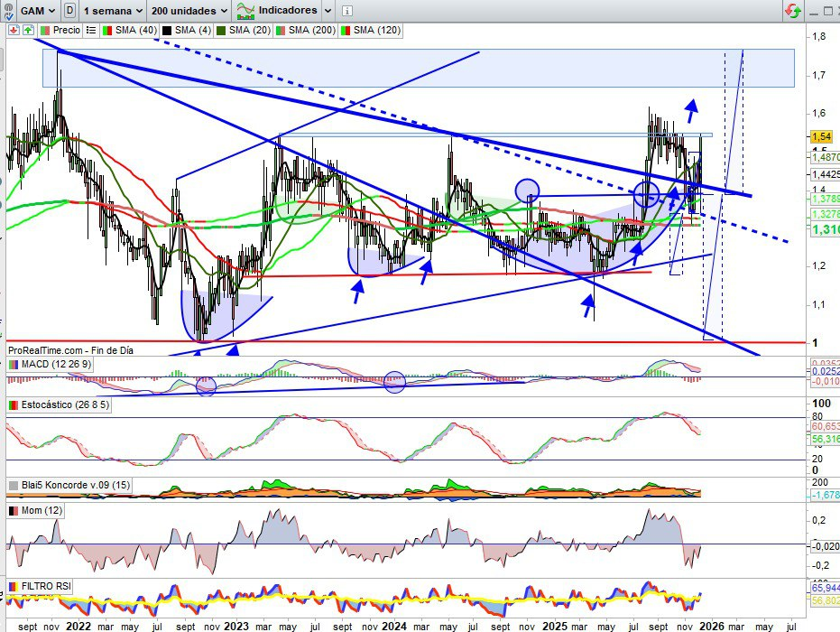840x632 pixels.
Task: Click the 2023 label on time axis
Action: tap(236, 626)
